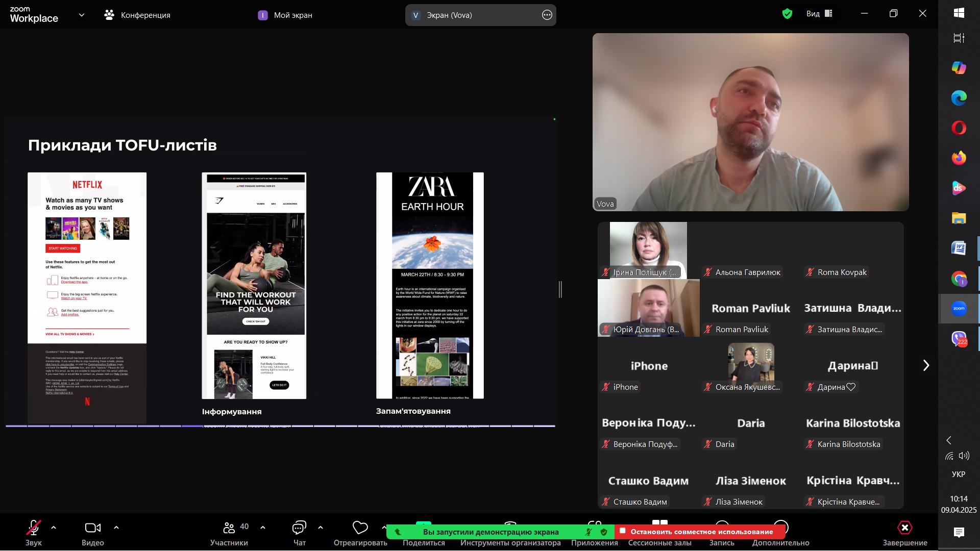Select the Vova video thumbnail
The image size is (980, 551).
750,122
